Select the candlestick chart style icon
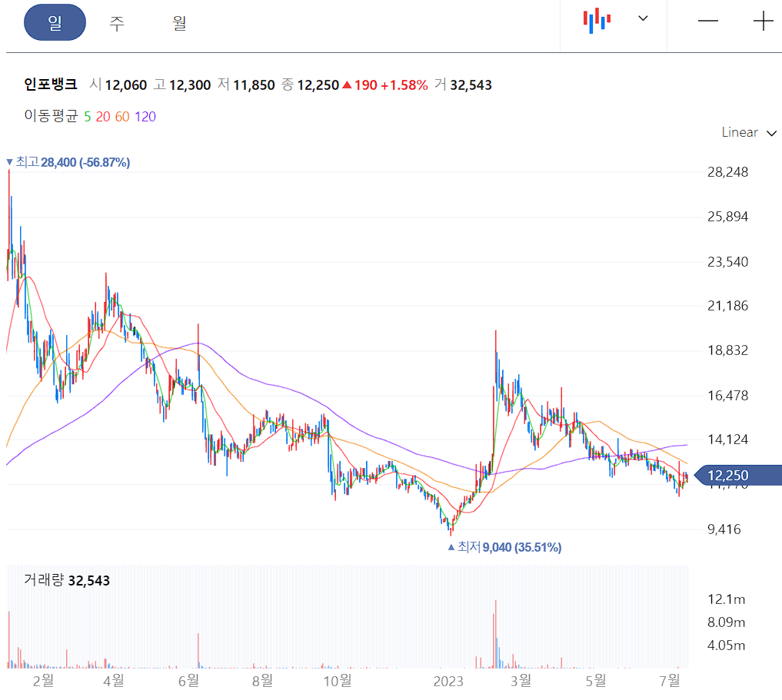782x700 pixels. (596, 21)
